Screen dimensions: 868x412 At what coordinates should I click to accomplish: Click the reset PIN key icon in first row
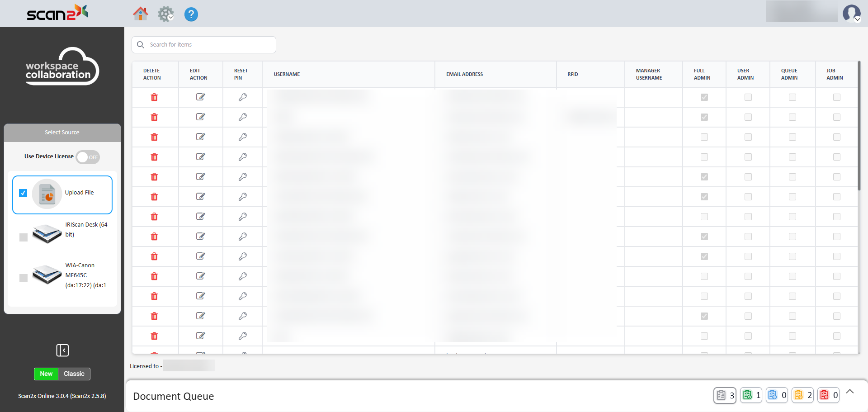[242, 97]
